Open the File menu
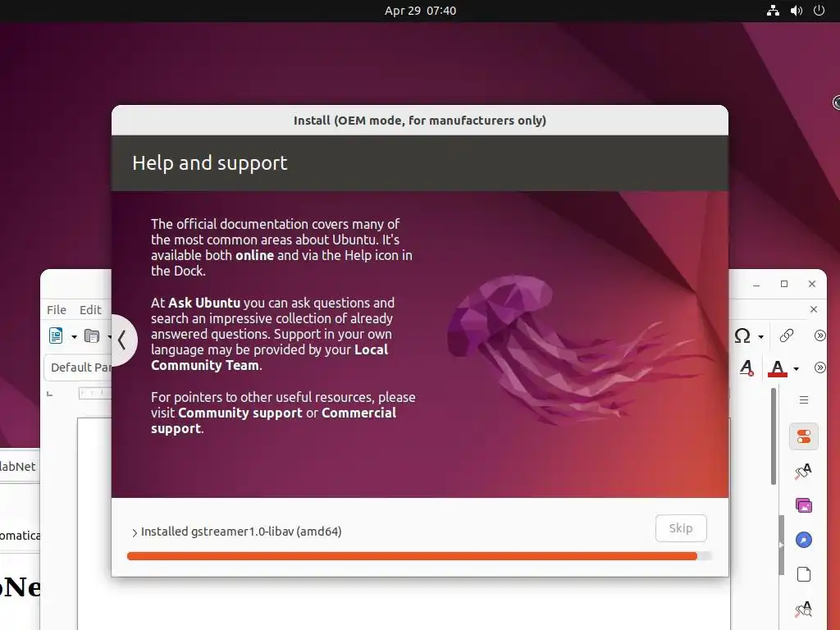The height and width of the screenshot is (630, 840). pos(57,309)
